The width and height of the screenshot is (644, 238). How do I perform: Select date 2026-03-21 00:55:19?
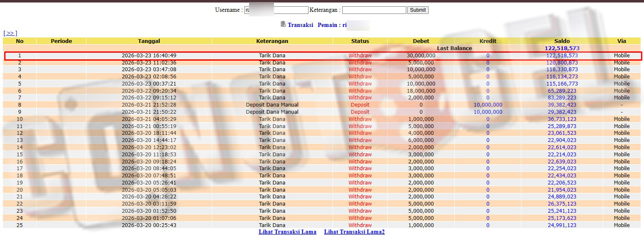[149, 126]
